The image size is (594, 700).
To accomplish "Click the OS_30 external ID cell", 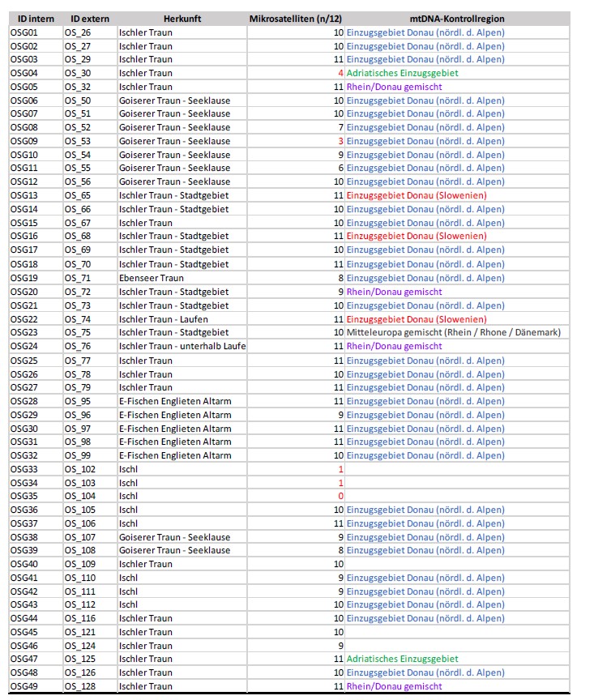I will click(x=79, y=73).
